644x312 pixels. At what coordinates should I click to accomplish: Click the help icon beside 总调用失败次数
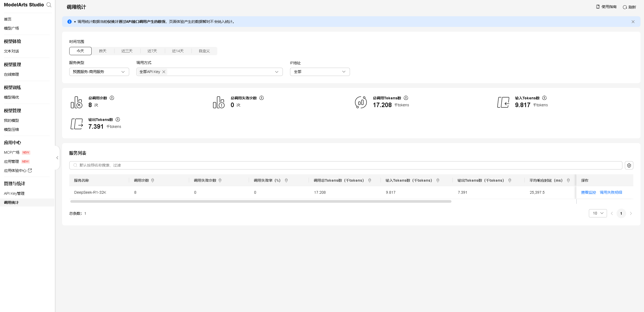tap(262, 98)
